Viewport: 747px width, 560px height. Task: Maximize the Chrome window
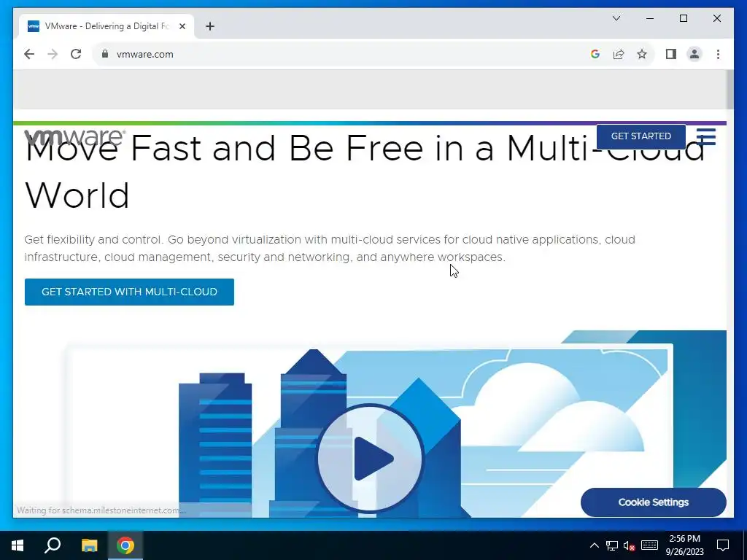point(683,18)
